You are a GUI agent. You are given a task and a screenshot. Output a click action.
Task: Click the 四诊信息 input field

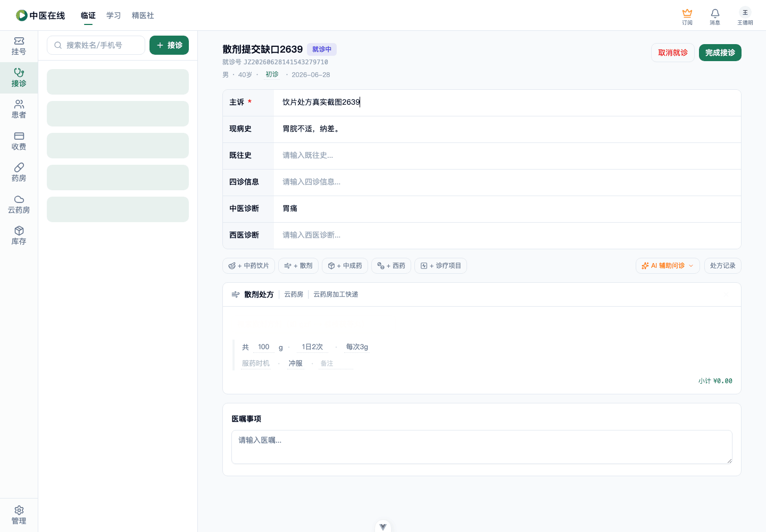[507, 182]
